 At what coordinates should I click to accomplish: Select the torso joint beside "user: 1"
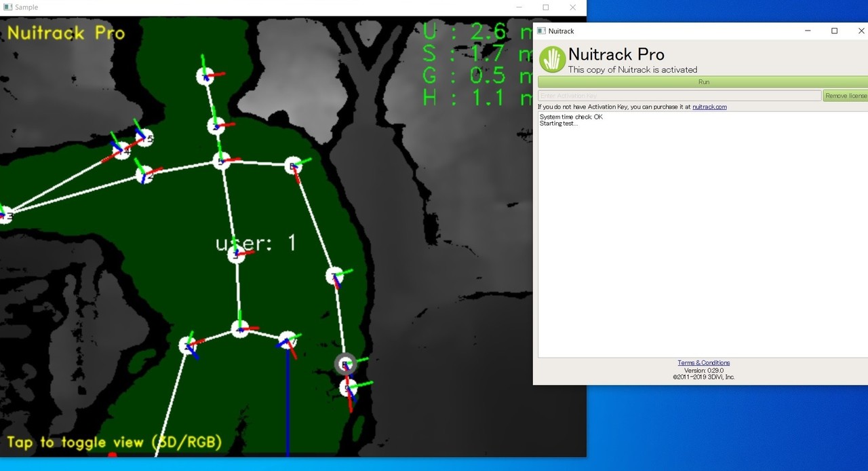235,255
